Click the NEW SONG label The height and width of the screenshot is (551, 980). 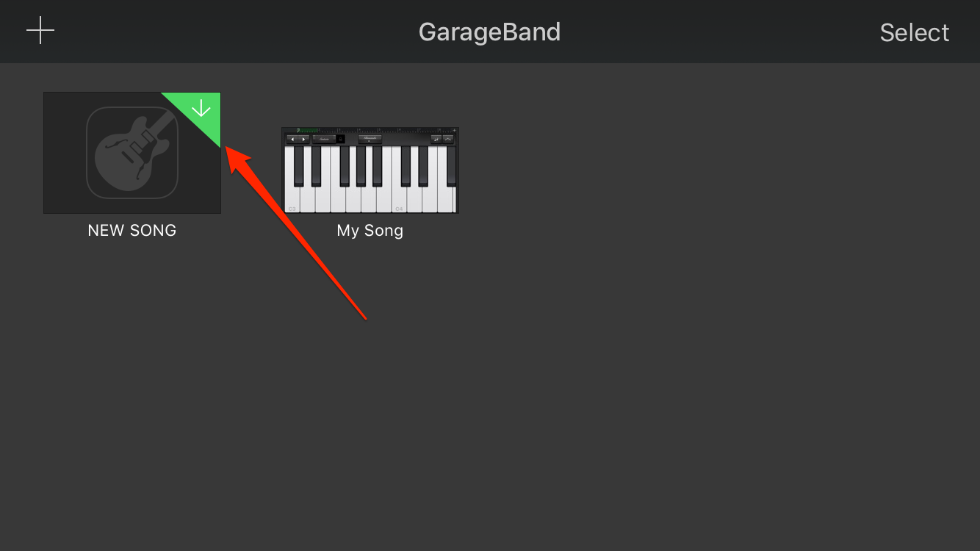point(132,230)
